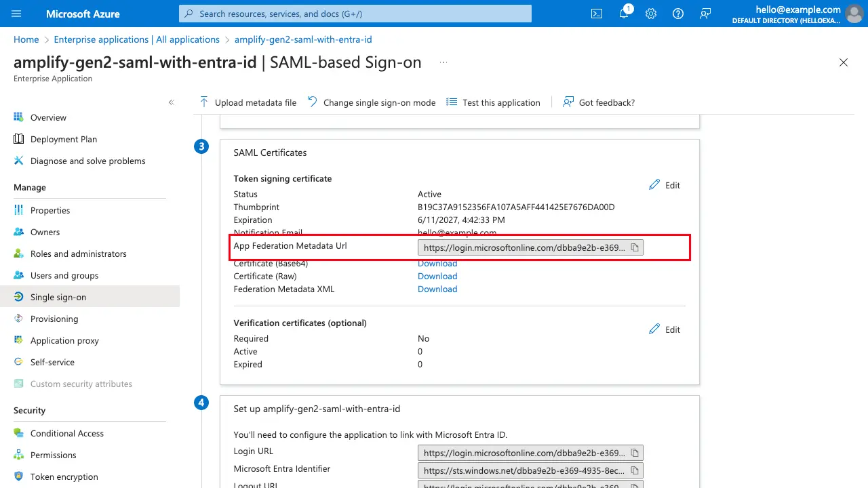Open portal settings gear
Viewport: 868px width, 488px height.
coord(651,14)
